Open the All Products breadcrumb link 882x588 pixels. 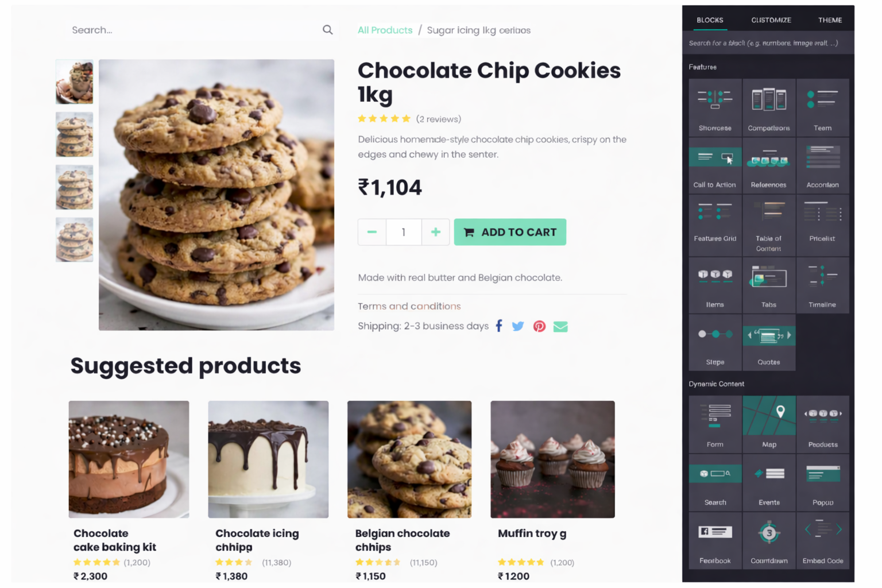tap(385, 30)
